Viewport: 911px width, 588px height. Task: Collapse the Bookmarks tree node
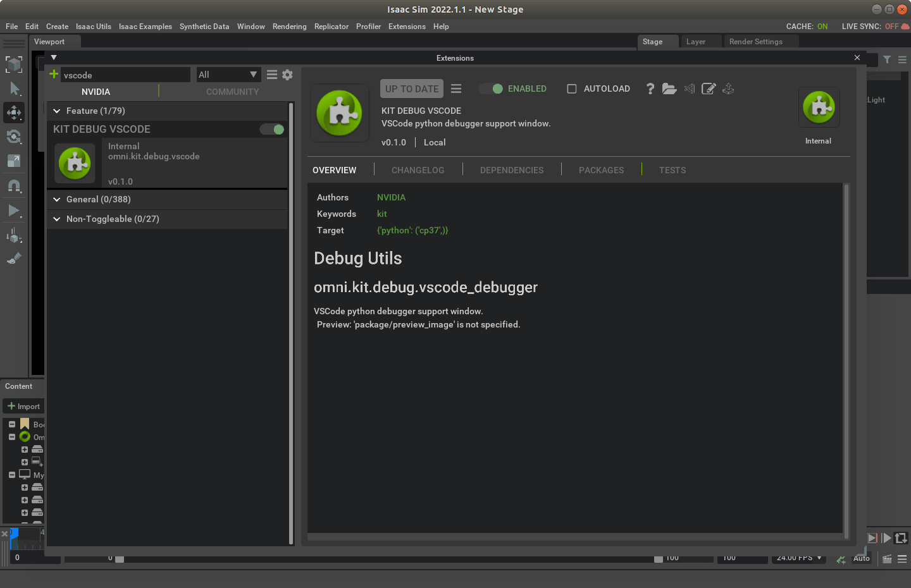tap(12, 424)
